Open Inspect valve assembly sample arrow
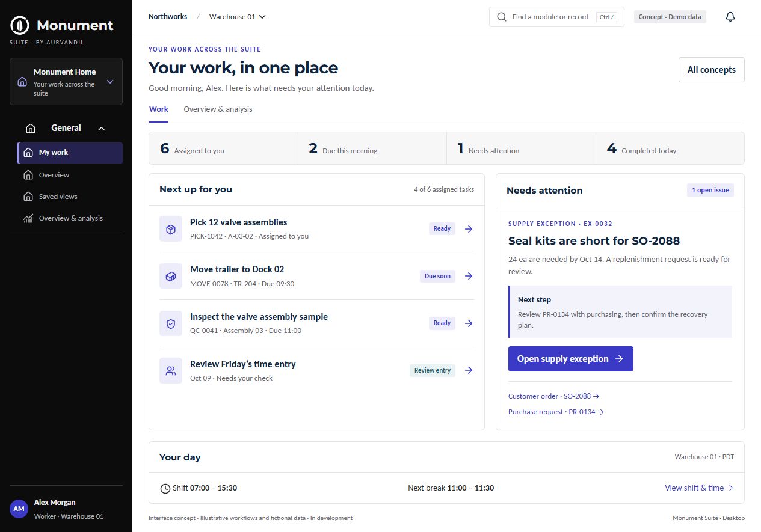The height and width of the screenshot is (532, 761). point(469,323)
